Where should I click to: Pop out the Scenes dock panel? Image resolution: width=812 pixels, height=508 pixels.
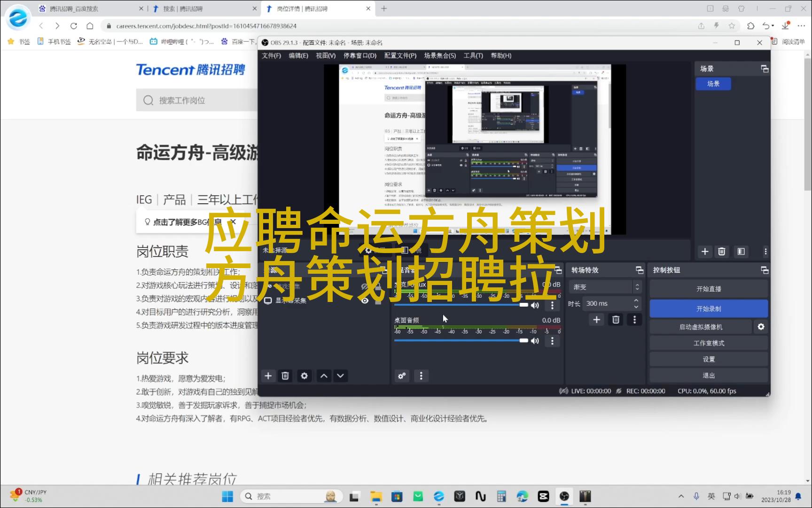[x=765, y=69]
